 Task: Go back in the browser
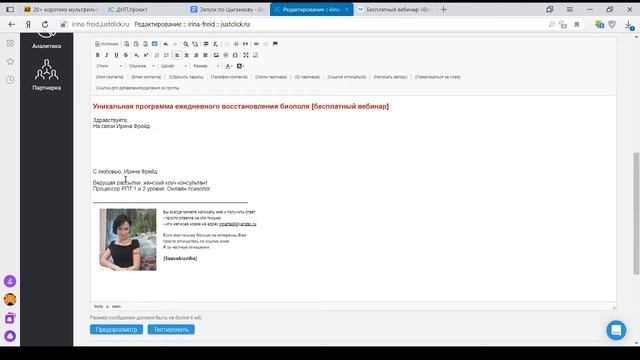pos(11,24)
